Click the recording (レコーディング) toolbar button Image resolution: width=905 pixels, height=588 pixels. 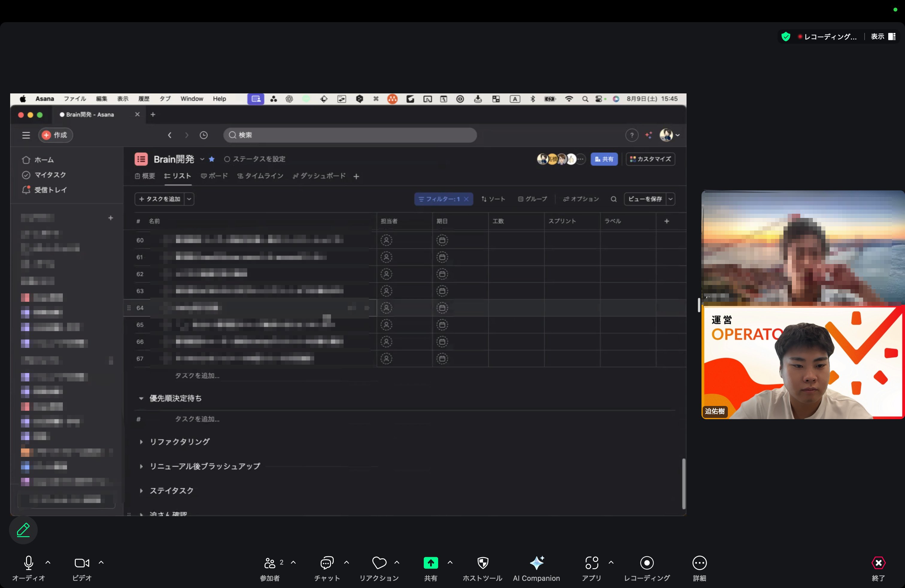pos(646,563)
